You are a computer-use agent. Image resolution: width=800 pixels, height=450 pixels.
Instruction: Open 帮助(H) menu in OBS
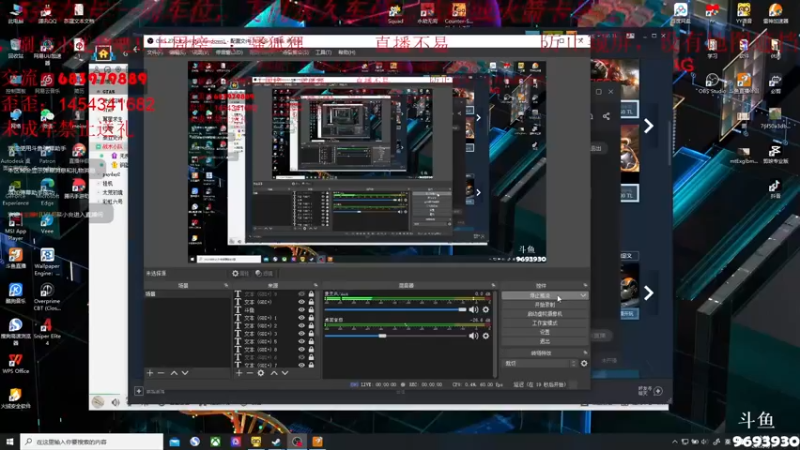[x=347, y=53]
